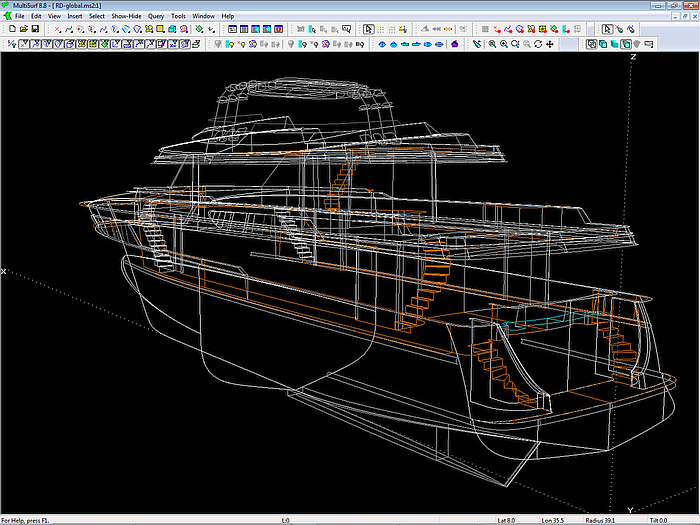
Task: Select the Pan four-arrow tool
Action: point(550,44)
